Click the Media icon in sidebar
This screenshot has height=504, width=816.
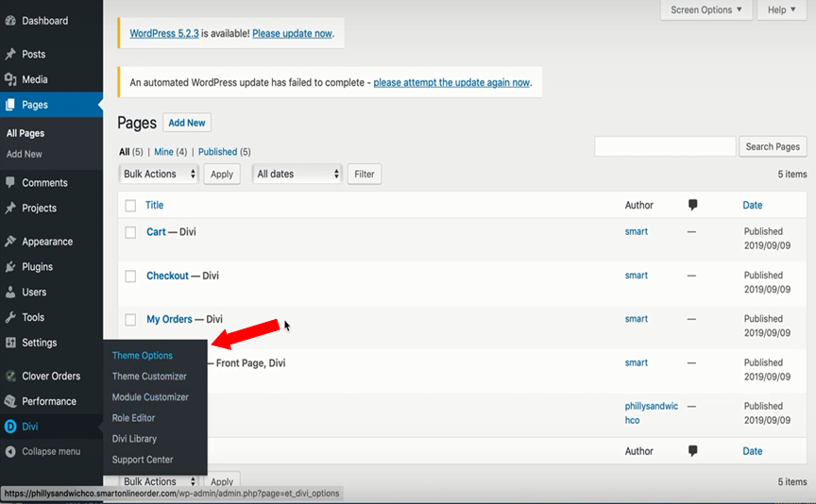click(10, 79)
